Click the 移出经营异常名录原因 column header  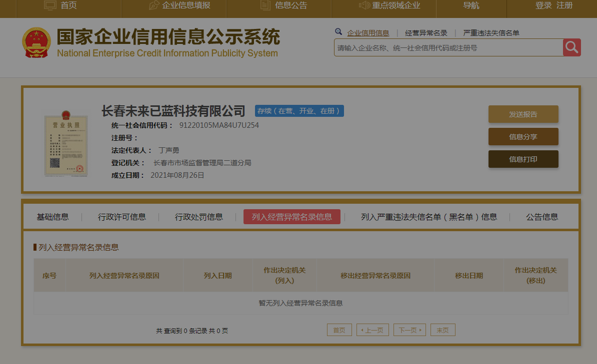tap(375, 276)
